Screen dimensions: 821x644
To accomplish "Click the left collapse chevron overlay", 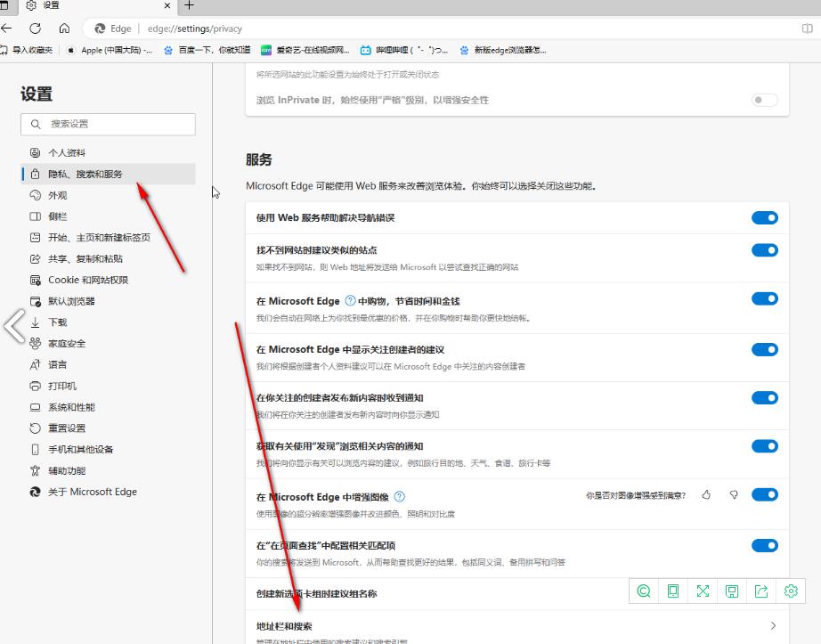I will [x=14, y=326].
